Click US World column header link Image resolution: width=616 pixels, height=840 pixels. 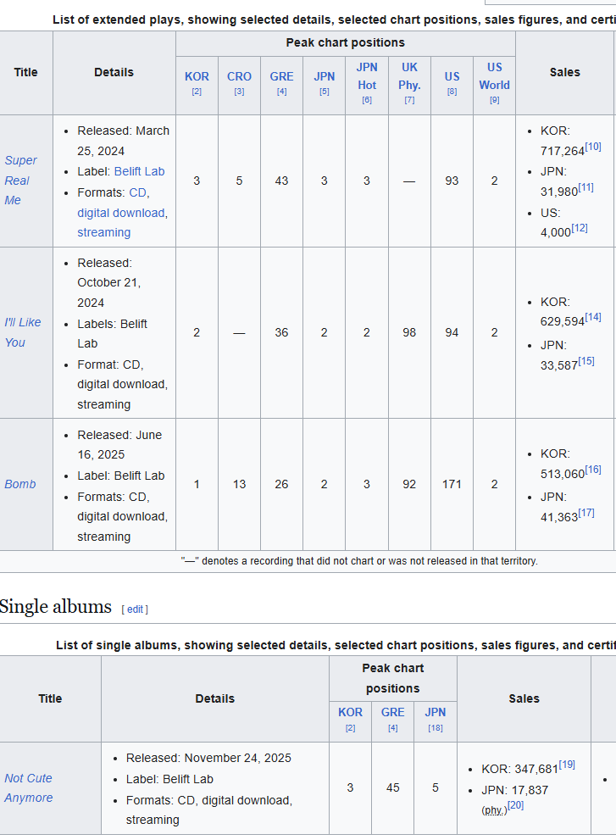click(x=494, y=76)
